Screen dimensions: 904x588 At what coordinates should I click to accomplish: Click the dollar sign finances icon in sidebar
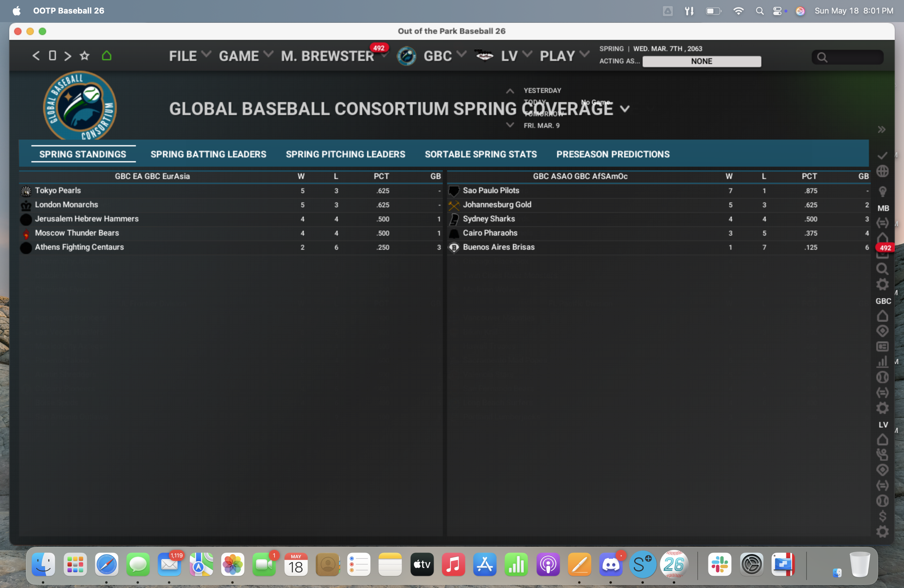click(x=882, y=516)
